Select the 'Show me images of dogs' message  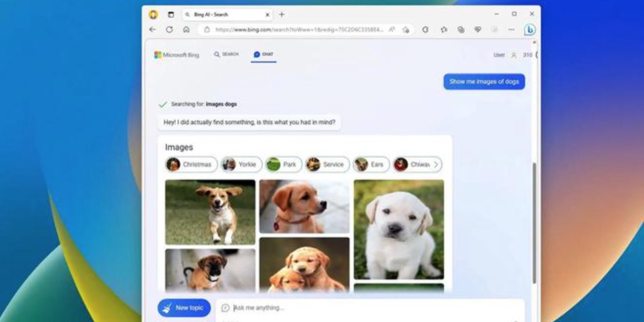(484, 82)
